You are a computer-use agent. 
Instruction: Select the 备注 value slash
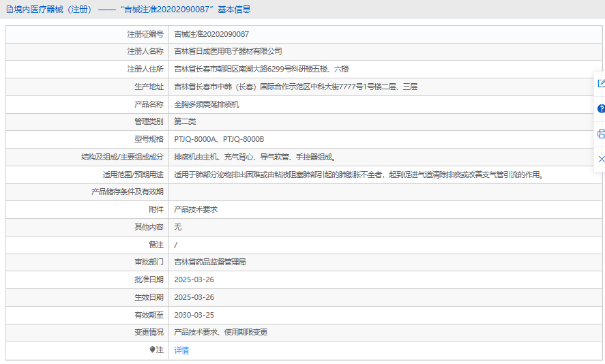point(175,245)
